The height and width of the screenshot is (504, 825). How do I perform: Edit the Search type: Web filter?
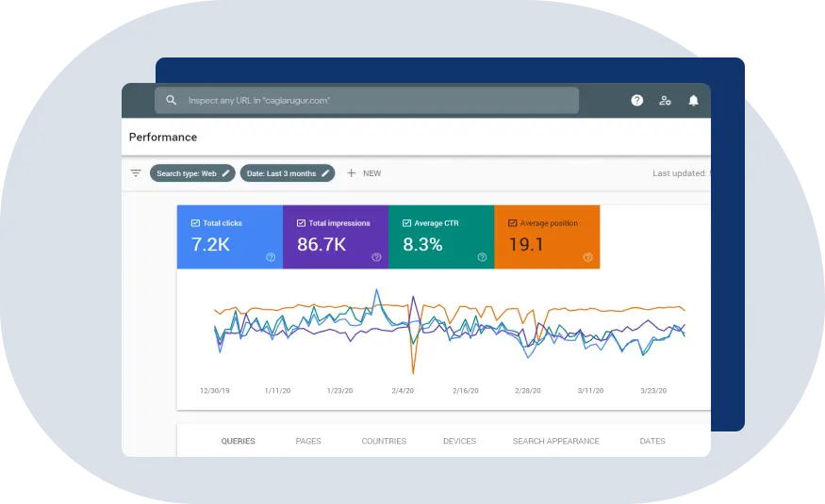[x=192, y=173]
